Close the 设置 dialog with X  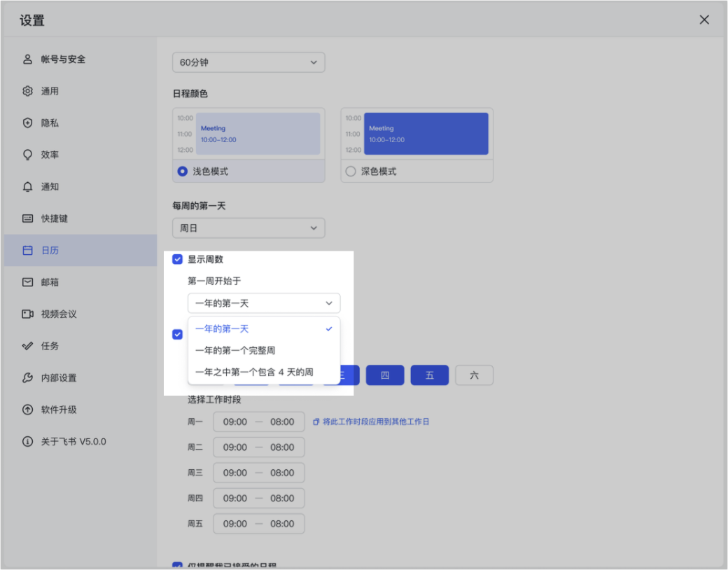click(704, 20)
